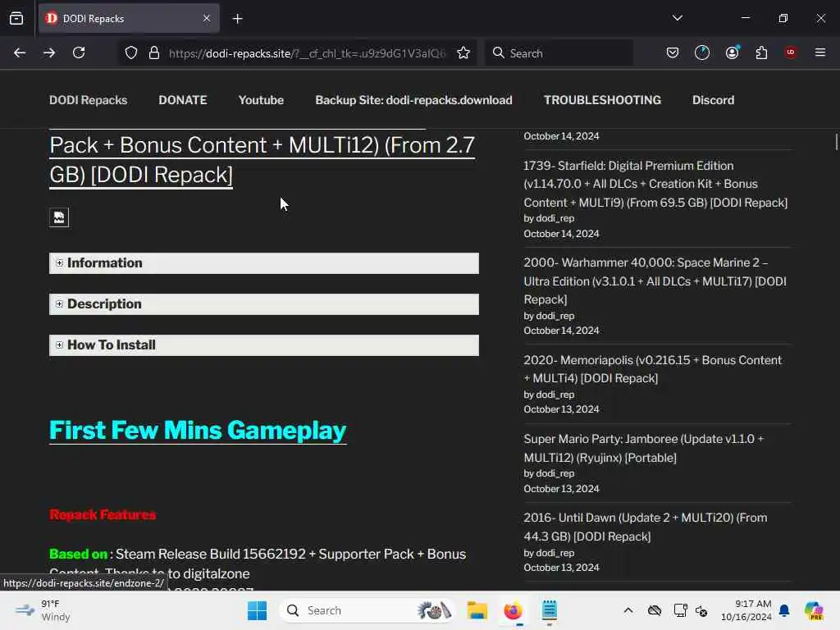Click the address bar URL field

tap(307, 53)
